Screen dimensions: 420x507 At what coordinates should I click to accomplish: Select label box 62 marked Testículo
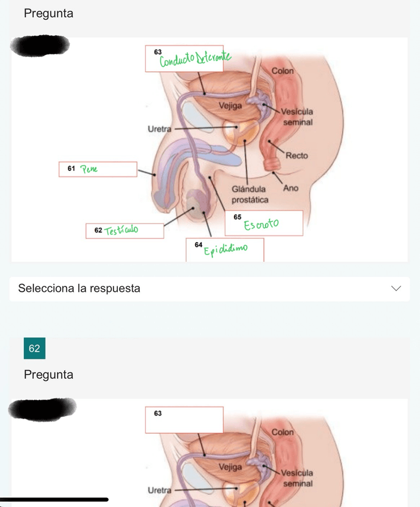point(125,231)
